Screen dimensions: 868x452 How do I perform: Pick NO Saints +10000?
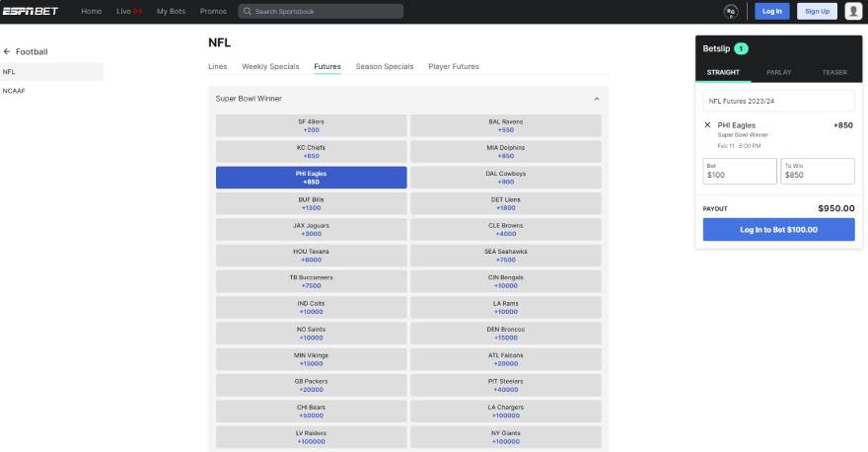pyautogui.click(x=311, y=334)
